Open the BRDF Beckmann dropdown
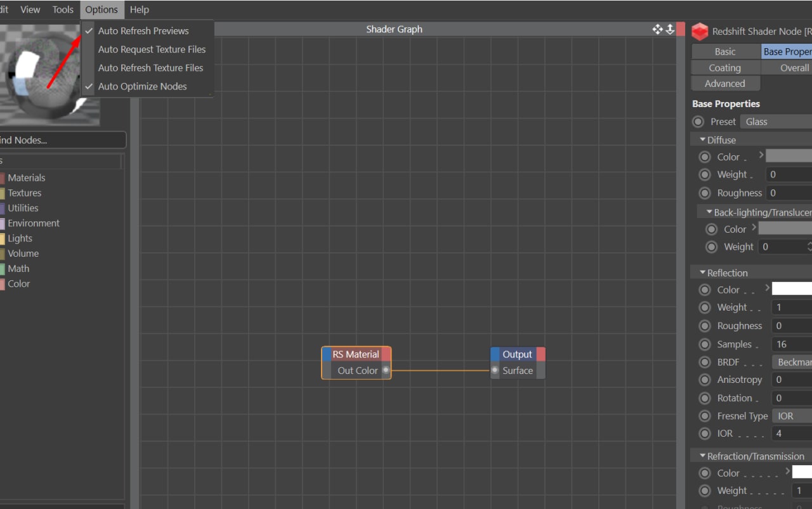The image size is (812, 509). [792, 363]
